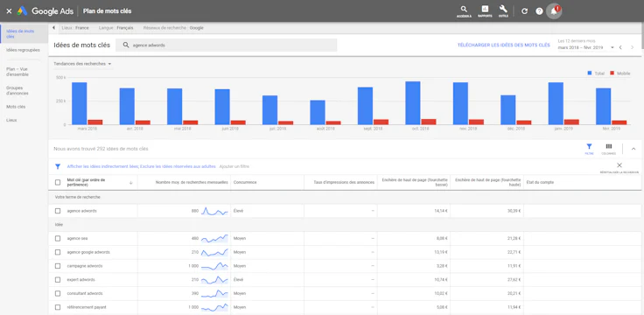Click the blue oct. 2018 chart bar
This screenshot has height=315, width=644.
coord(413,102)
